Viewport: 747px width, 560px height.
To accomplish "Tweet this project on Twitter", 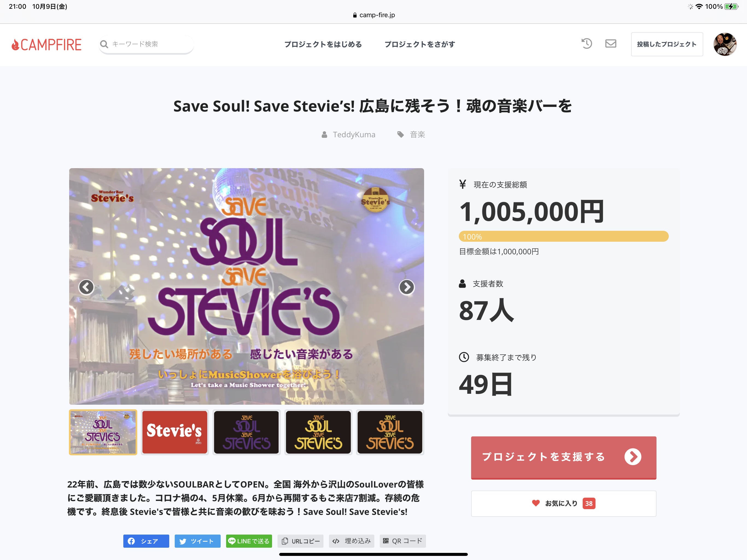I will point(197,541).
